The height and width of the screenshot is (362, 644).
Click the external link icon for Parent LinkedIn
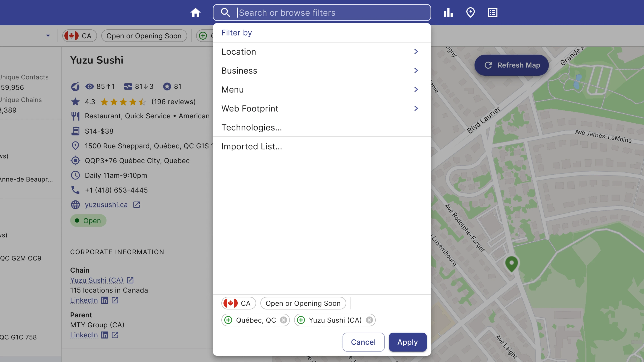point(115,335)
